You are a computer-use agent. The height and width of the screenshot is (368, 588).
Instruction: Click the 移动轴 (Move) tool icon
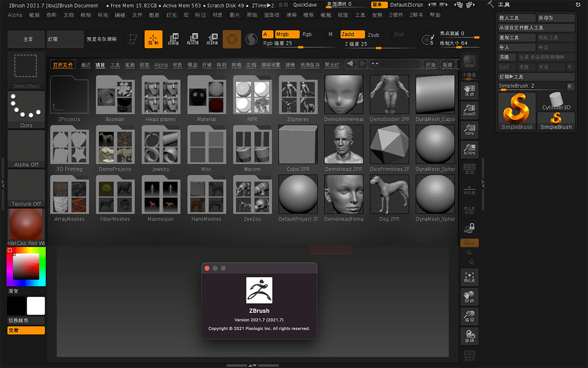pos(173,39)
